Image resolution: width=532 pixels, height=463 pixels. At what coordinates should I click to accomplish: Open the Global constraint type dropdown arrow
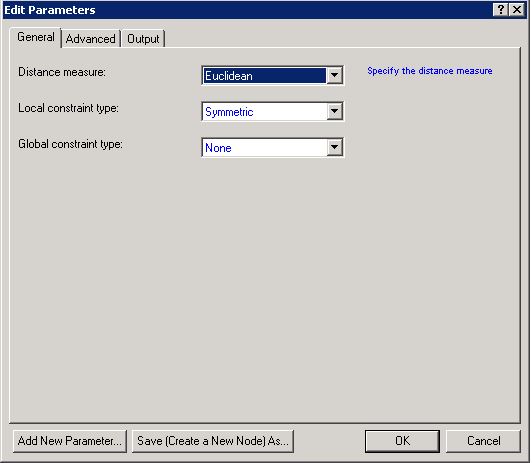(x=334, y=147)
